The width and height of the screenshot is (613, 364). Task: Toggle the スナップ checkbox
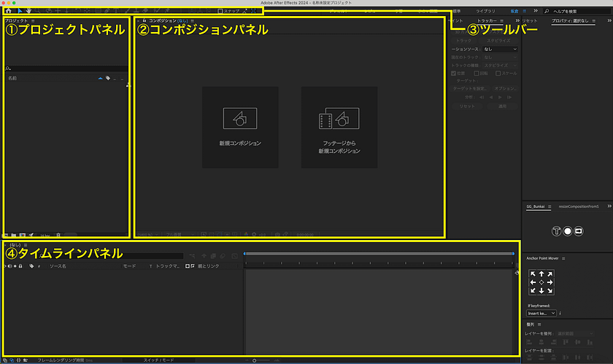click(x=221, y=12)
